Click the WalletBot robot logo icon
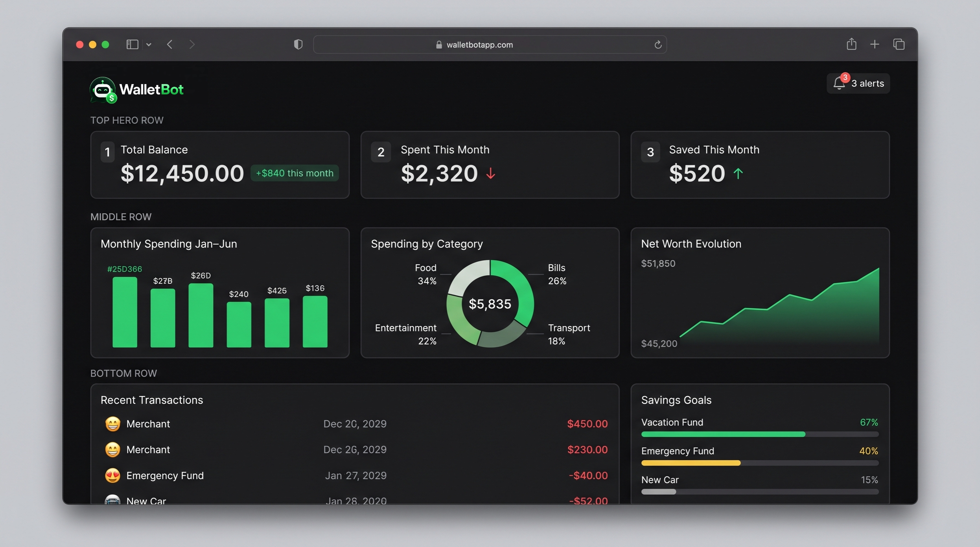980x547 pixels. pyautogui.click(x=103, y=90)
